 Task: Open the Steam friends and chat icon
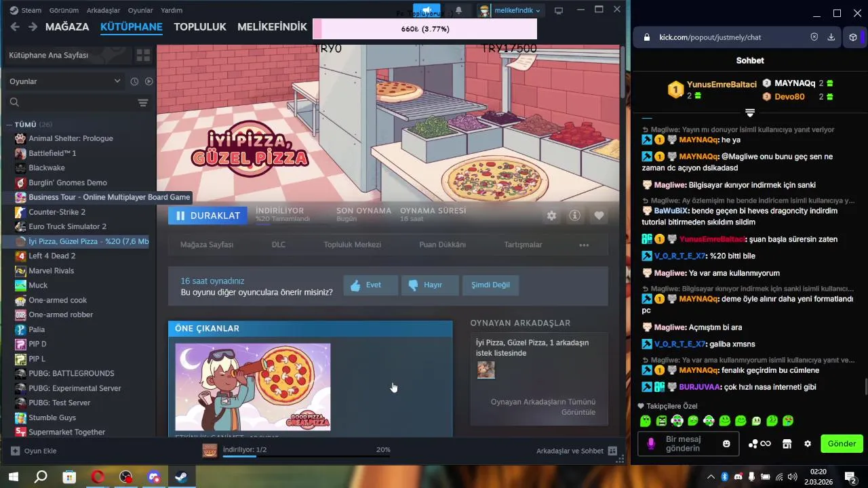612,451
